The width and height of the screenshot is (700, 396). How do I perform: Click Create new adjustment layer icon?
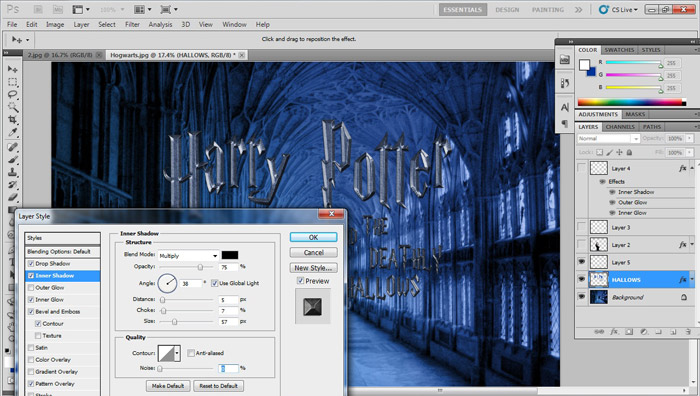coord(644,332)
